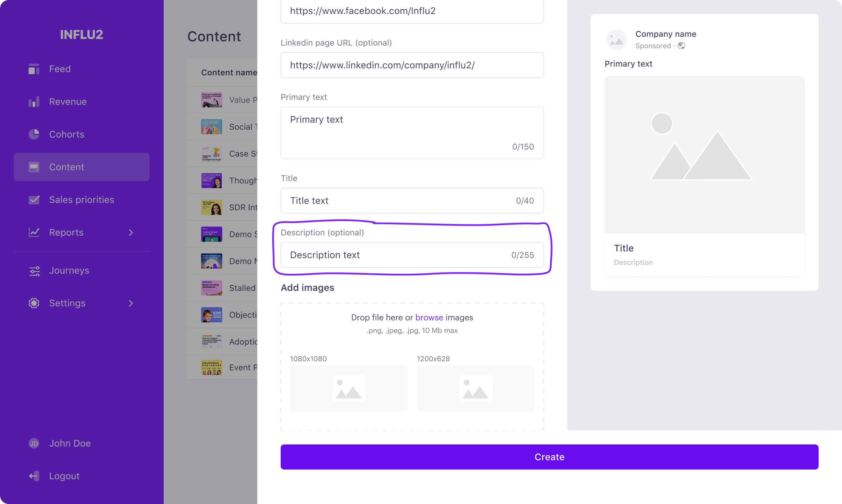Image resolution: width=842 pixels, height=504 pixels.
Task: Click the Revenue bar chart icon
Action: 34,102
